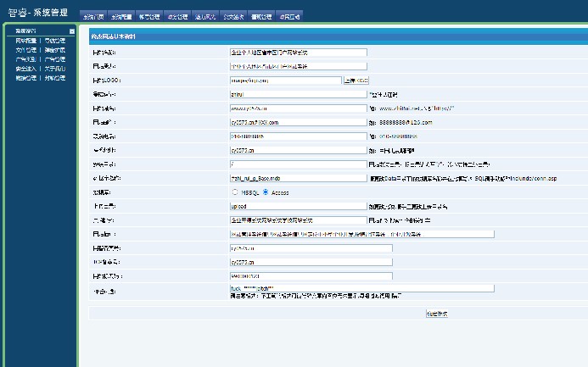Viewport: 588px width, 367px height.
Task: Click the domain field containing www.cy0579.cn
Action: (299, 108)
